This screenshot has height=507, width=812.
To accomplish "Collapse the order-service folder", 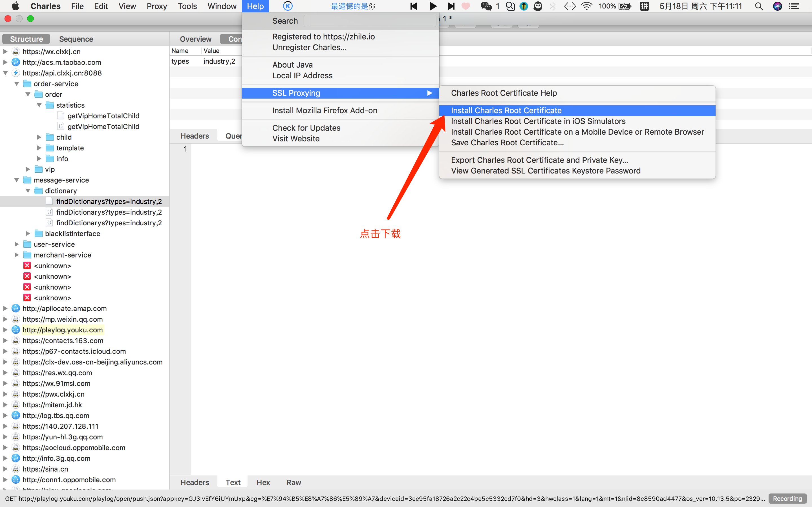I will pyautogui.click(x=16, y=83).
